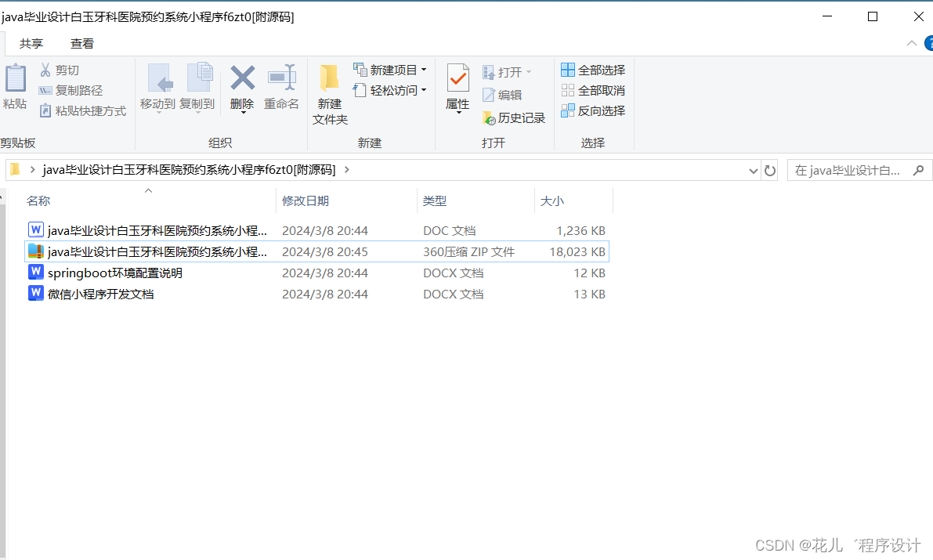Click the Open button in ribbon
Viewport: 933px width, 560px height.
point(507,72)
